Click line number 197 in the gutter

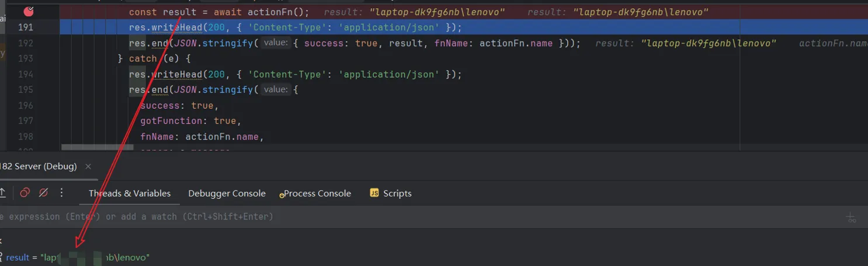point(26,121)
